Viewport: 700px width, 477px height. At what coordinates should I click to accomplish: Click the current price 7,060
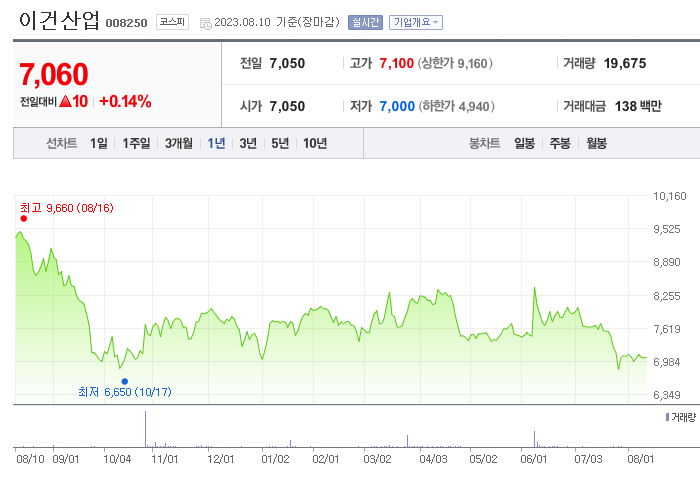click(54, 74)
